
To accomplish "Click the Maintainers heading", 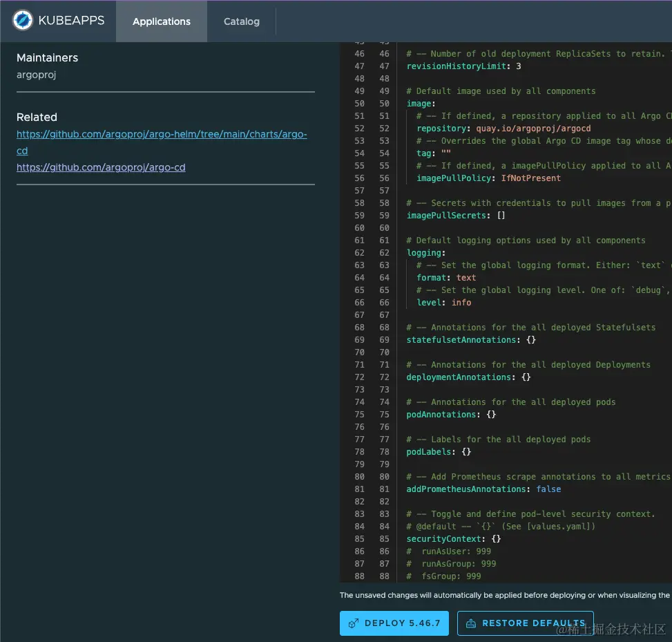I will click(x=47, y=57).
